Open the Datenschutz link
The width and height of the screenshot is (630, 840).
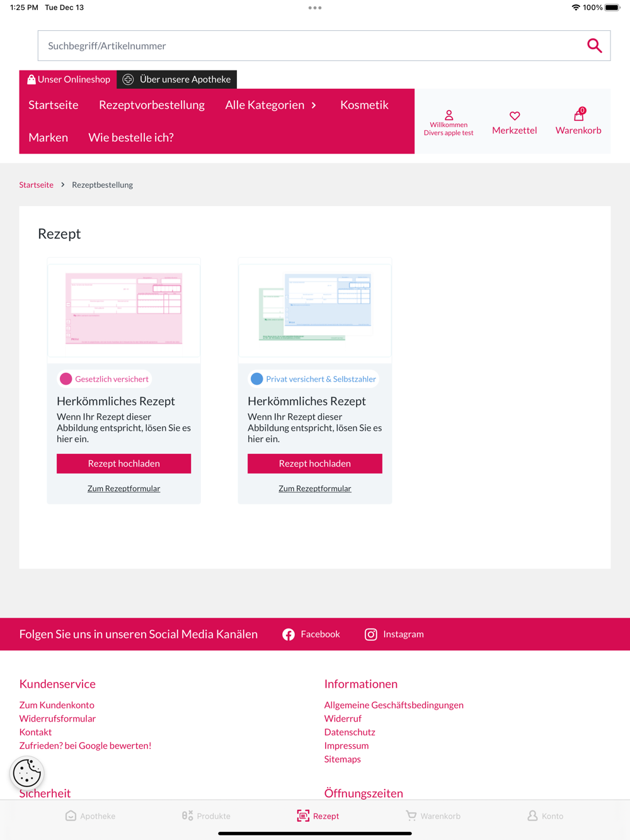[350, 732]
